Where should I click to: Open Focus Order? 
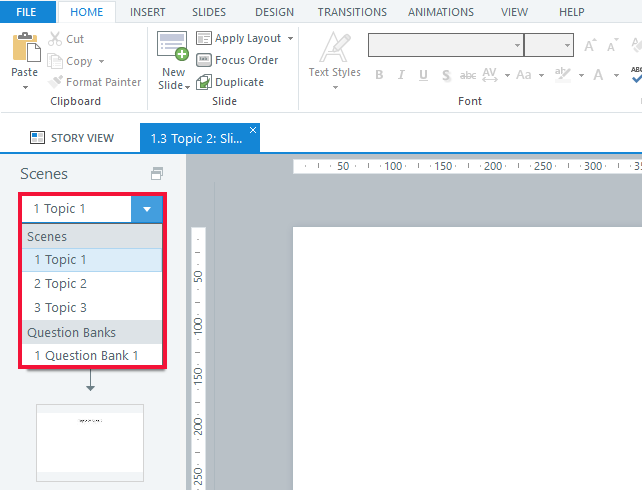[237, 60]
